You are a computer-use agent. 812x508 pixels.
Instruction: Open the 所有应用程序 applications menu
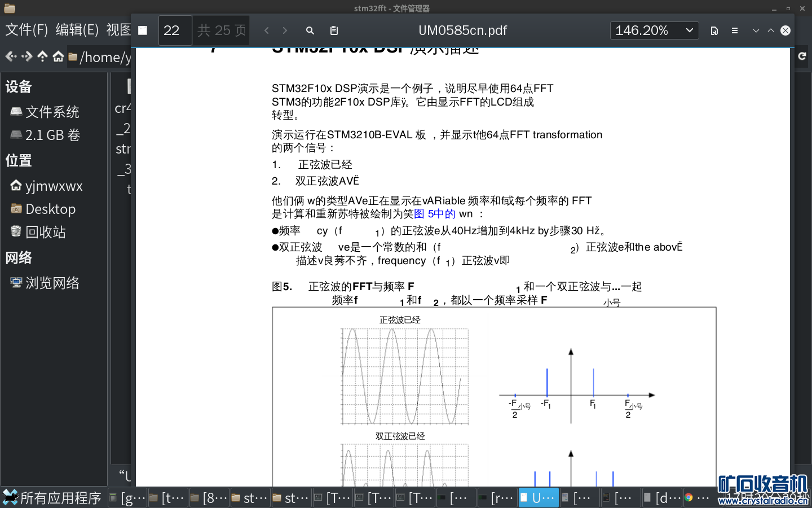pos(52,498)
